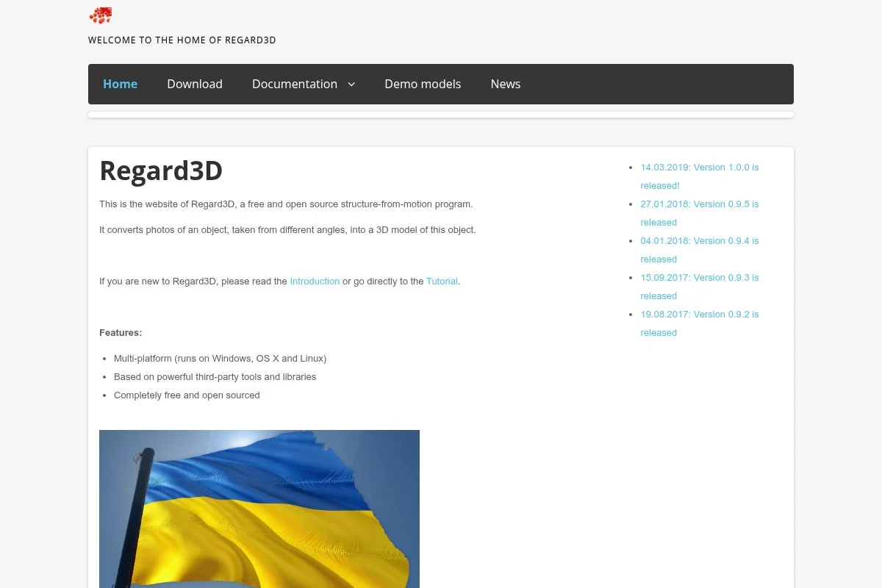Go to the Download page
Screen dimensions: 882x588
tap(195, 84)
